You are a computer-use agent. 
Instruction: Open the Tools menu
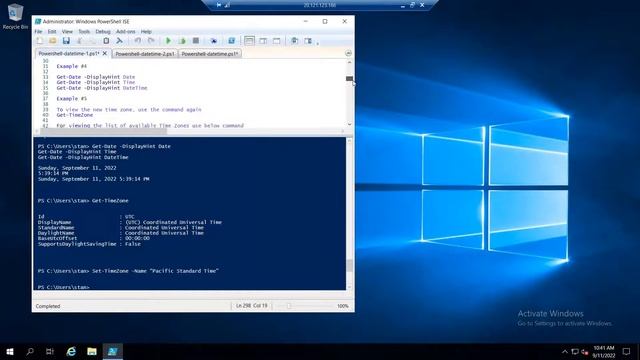pyautogui.click(x=84, y=31)
